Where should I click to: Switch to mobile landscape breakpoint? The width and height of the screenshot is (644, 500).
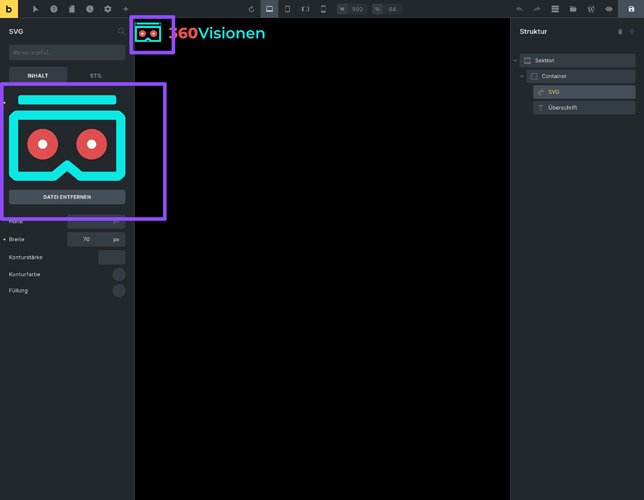coord(306,9)
